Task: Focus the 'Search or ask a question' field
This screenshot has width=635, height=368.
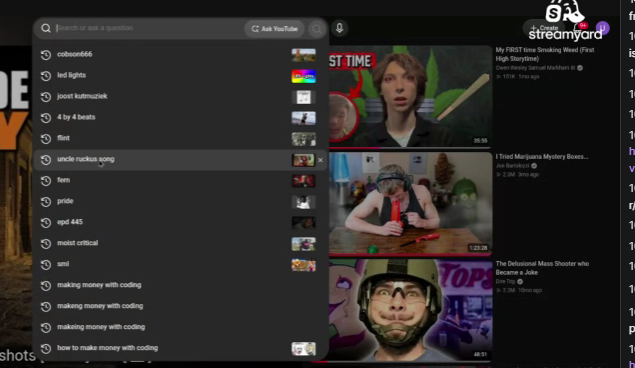Action: tap(149, 28)
